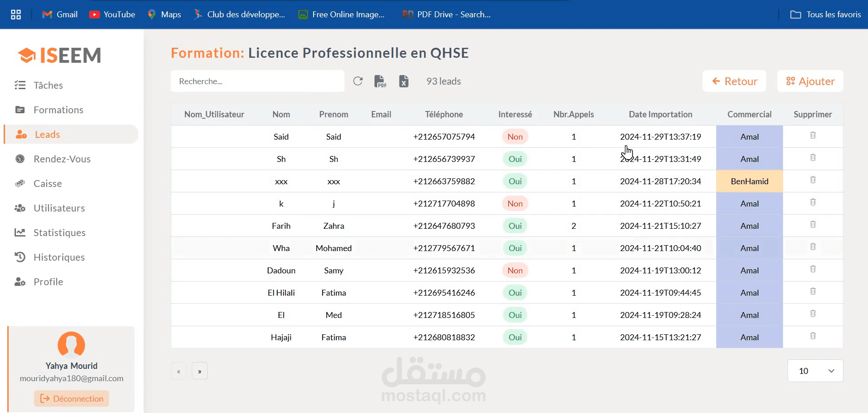Image resolution: width=868 pixels, height=413 pixels.
Task: Open the browser apps grid icon
Action: [x=16, y=15]
